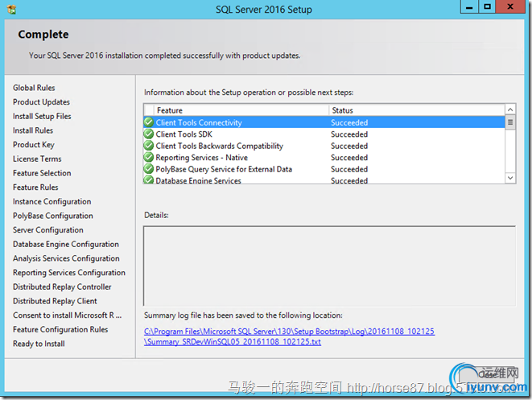This screenshot has height=400, width=532.
Task: Select the Client Tools SDK row
Action: [x=324, y=134]
